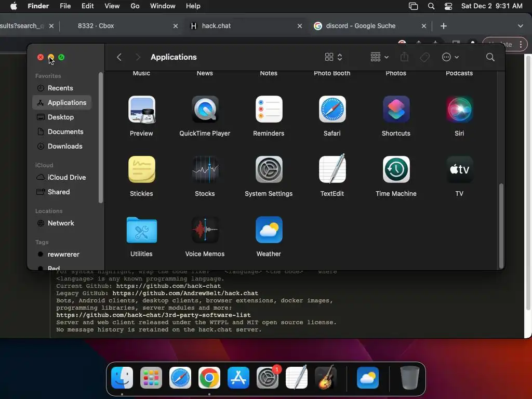The image size is (532, 399).
Task: Open browser tab list chevron
Action: [x=520, y=26]
